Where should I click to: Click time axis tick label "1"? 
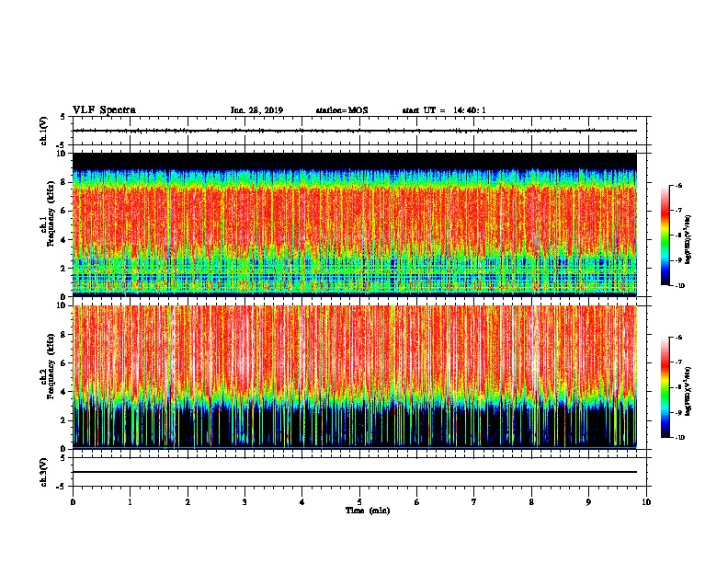(x=130, y=502)
